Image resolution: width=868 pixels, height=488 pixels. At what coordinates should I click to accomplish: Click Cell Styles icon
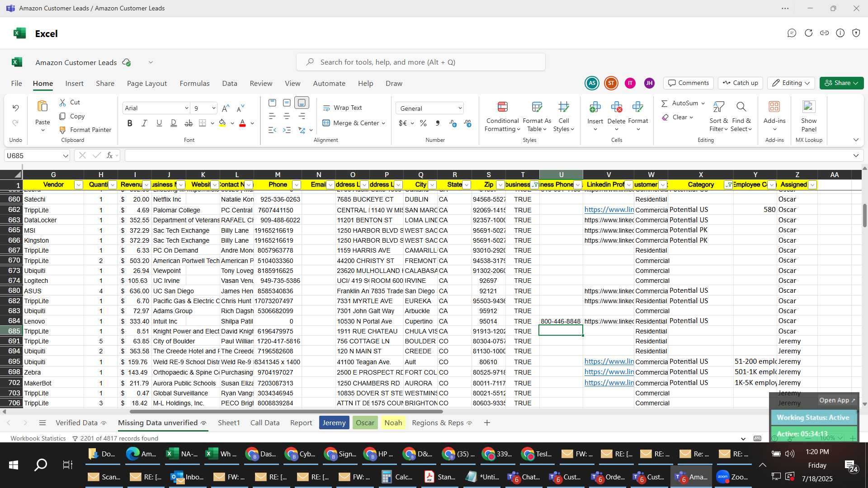click(563, 107)
